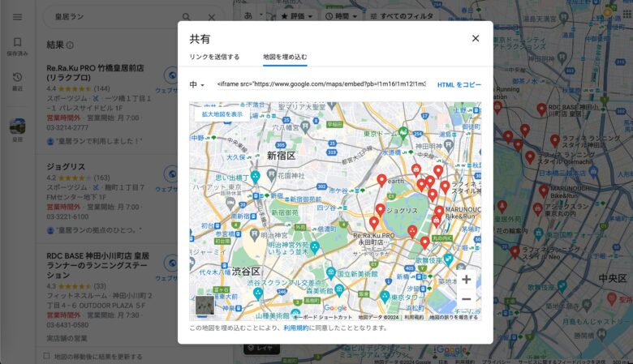
Task: Click the 東京ドーム green marker
Action: (403, 133)
